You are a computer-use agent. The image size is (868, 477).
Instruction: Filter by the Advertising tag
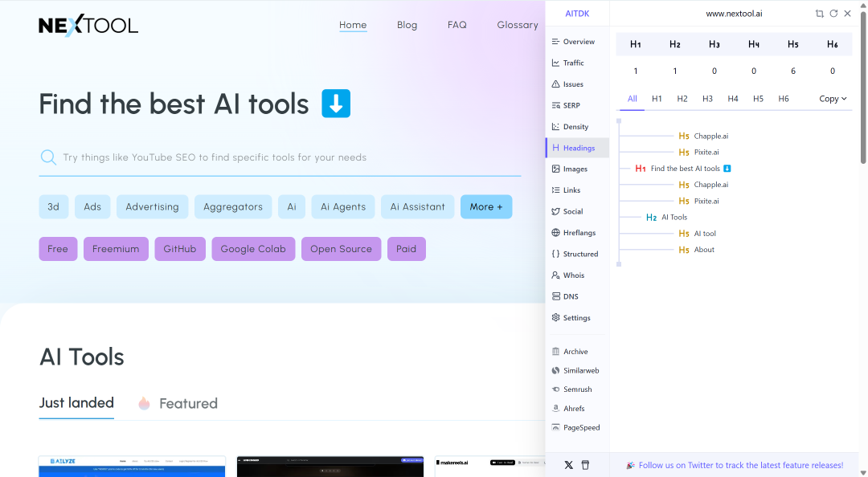click(x=152, y=206)
